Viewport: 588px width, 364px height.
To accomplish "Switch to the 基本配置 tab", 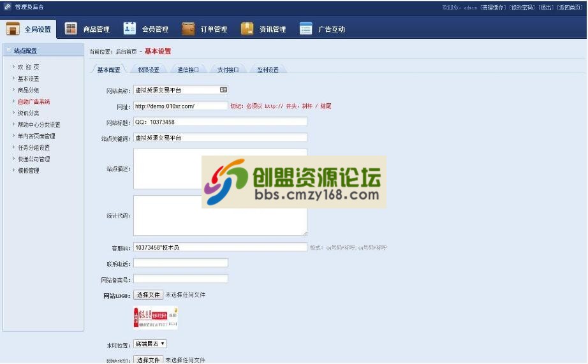I will pyautogui.click(x=109, y=69).
